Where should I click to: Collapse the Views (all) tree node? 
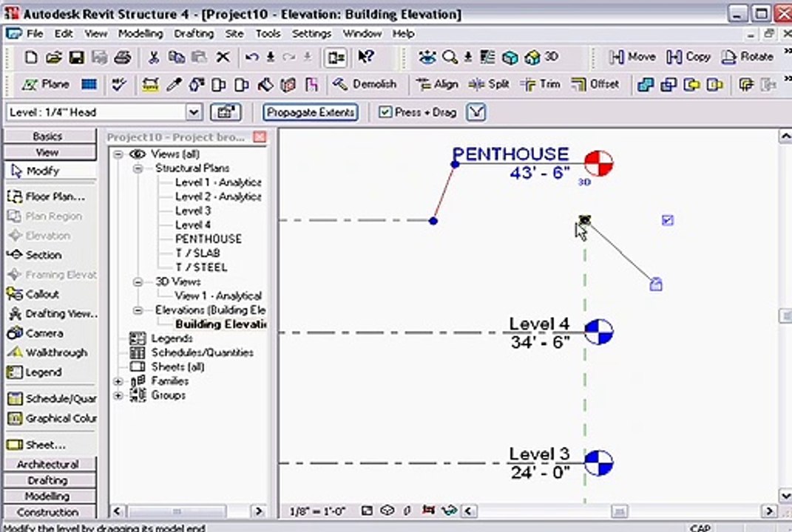coord(118,154)
